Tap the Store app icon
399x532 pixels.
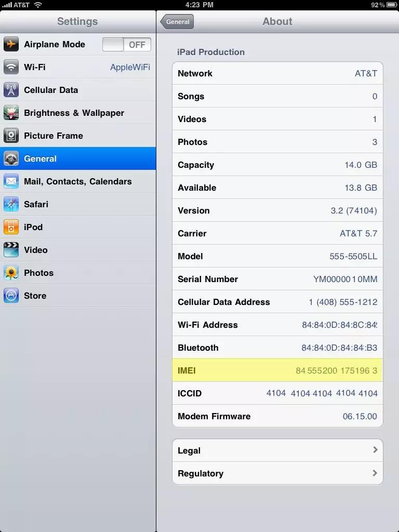pyautogui.click(x=11, y=296)
